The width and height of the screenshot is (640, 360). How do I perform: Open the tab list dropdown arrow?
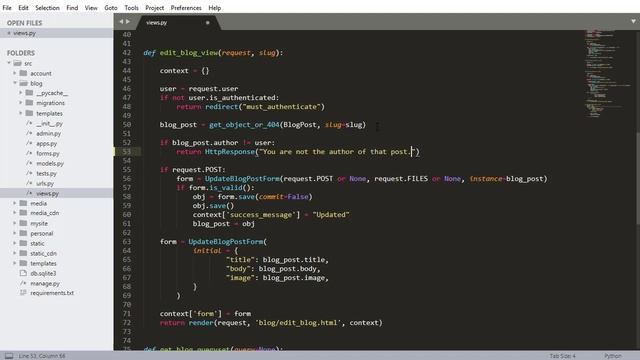pyautogui.click(x=633, y=21)
